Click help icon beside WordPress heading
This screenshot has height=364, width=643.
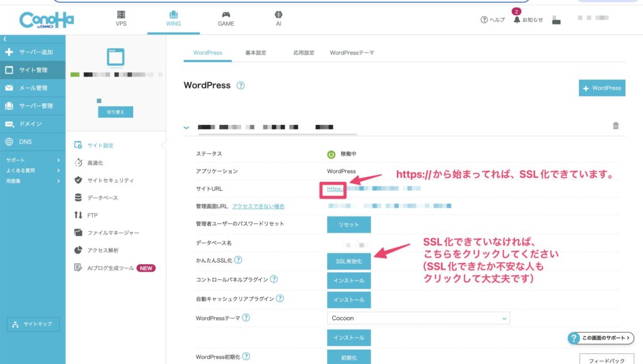(x=240, y=86)
